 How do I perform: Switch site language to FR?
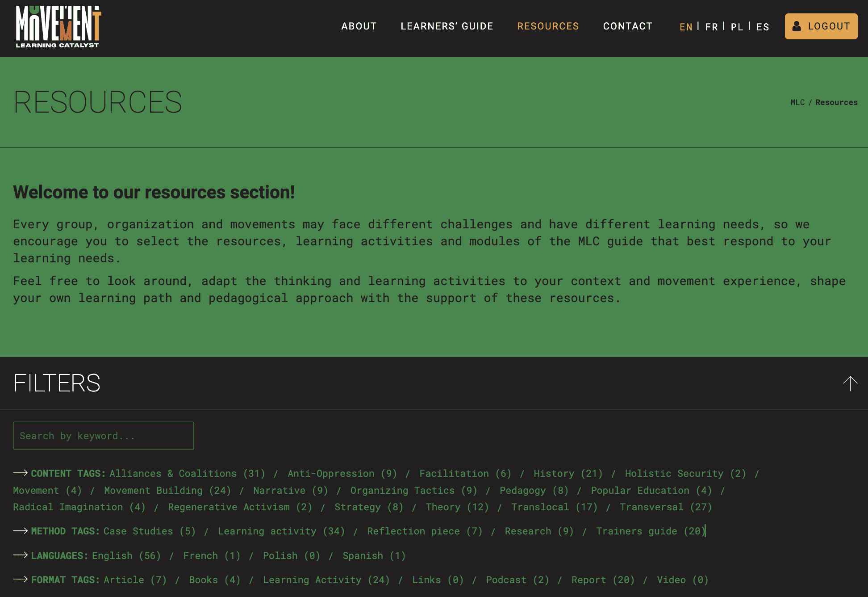pyautogui.click(x=712, y=27)
